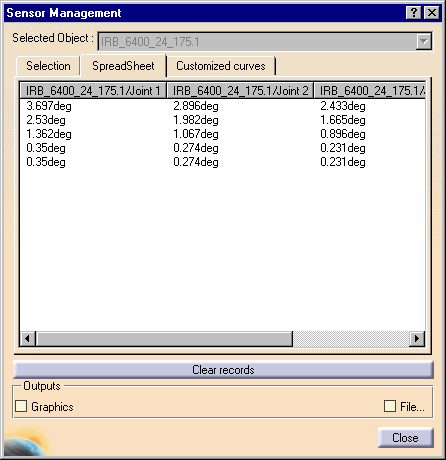
Task: Click the horizontal scrollbar thumb
Action: (164, 339)
